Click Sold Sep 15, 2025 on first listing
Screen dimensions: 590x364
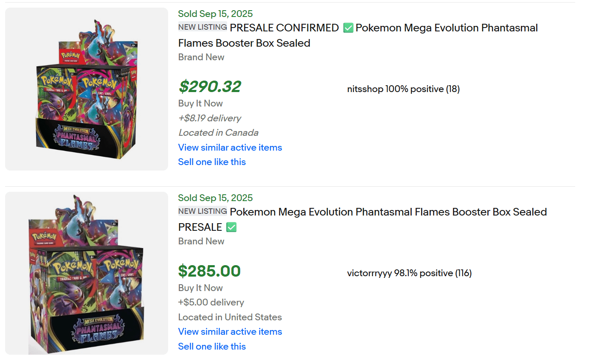point(215,14)
